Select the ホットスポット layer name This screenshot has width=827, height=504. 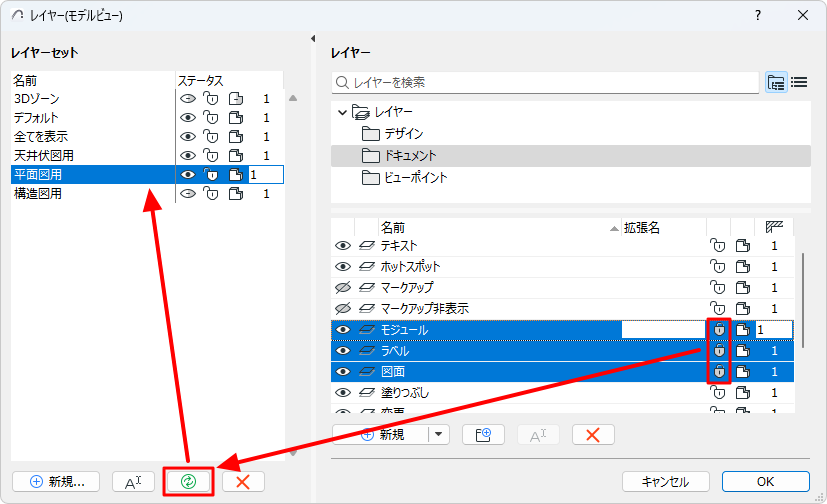click(x=410, y=267)
